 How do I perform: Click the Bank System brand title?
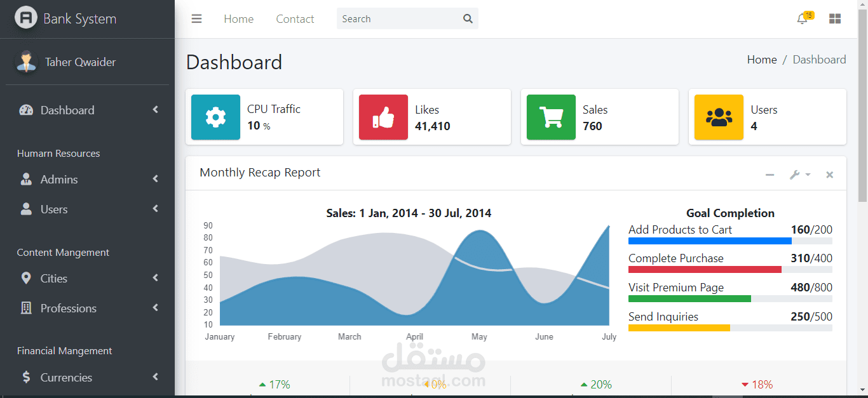[x=79, y=18]
